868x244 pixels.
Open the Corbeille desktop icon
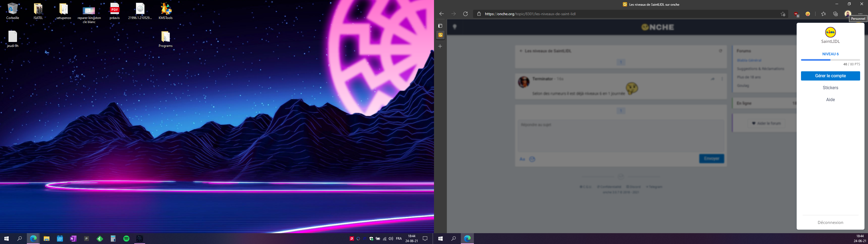pyautogui.click(x=12, y=11)
